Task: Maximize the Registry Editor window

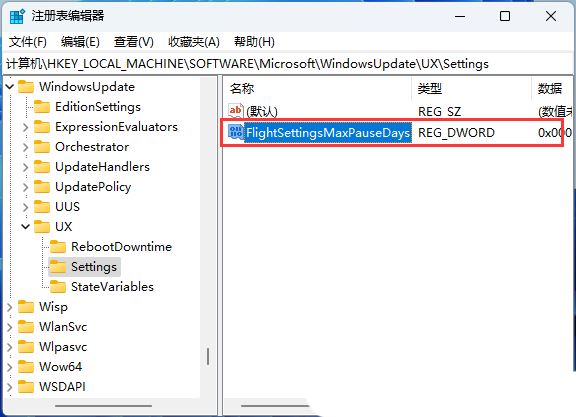Action: 505,17
